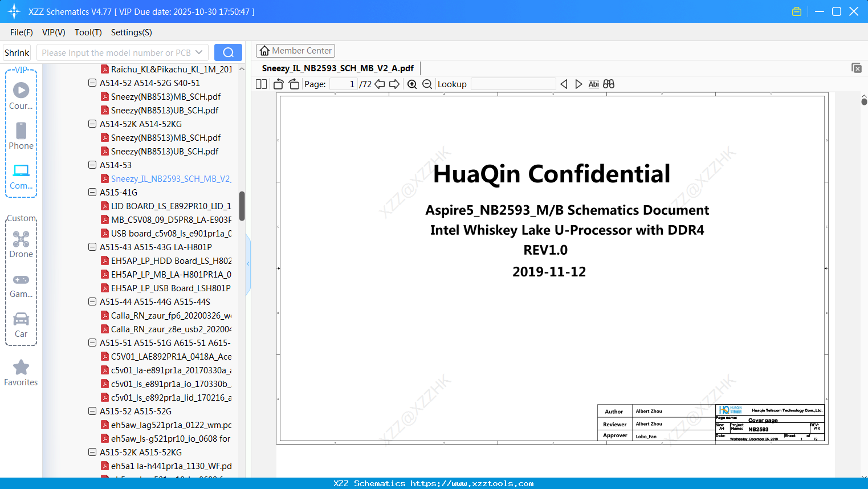Click the Lookup text field
The height and width of the screenshot is (489, 868).
[x=513, y=84]
